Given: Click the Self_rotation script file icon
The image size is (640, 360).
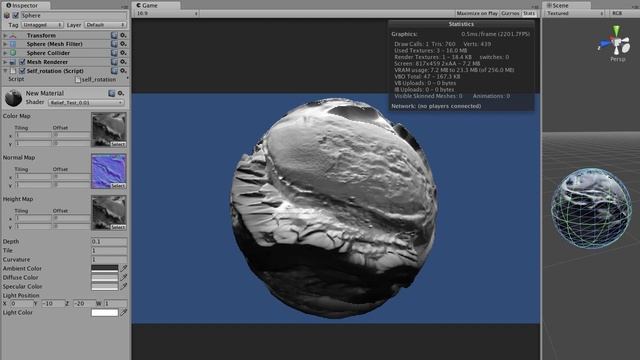Looking at the screenshot, I should pyautogui.click(x=13, y=71).
